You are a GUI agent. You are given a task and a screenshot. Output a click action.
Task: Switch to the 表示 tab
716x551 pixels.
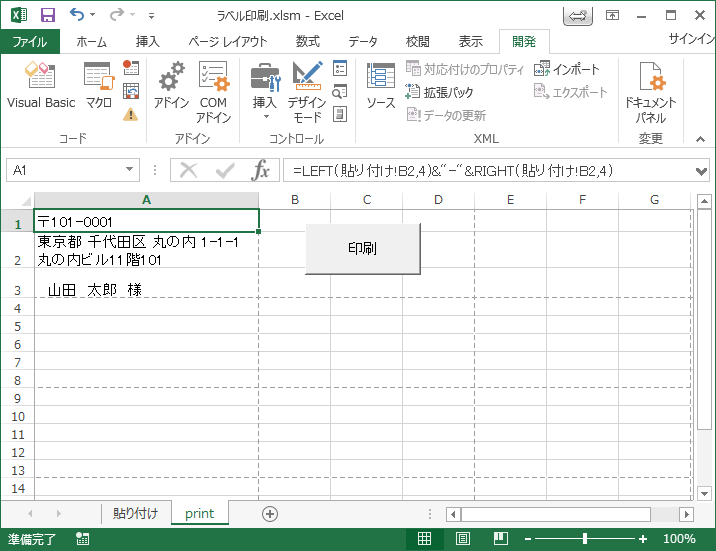click(470, 42)
